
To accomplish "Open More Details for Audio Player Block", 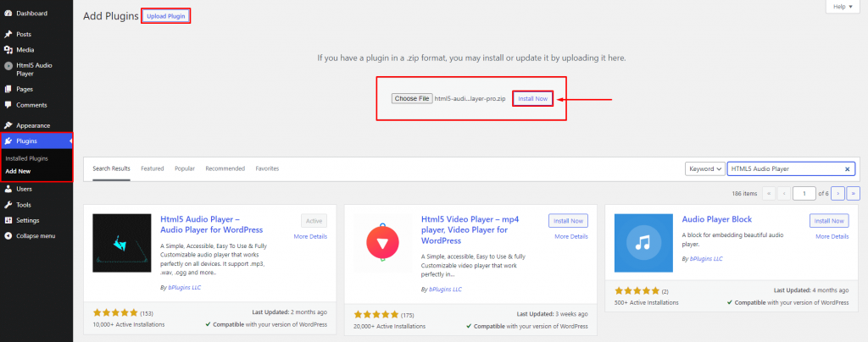I will tap(832, 236).
